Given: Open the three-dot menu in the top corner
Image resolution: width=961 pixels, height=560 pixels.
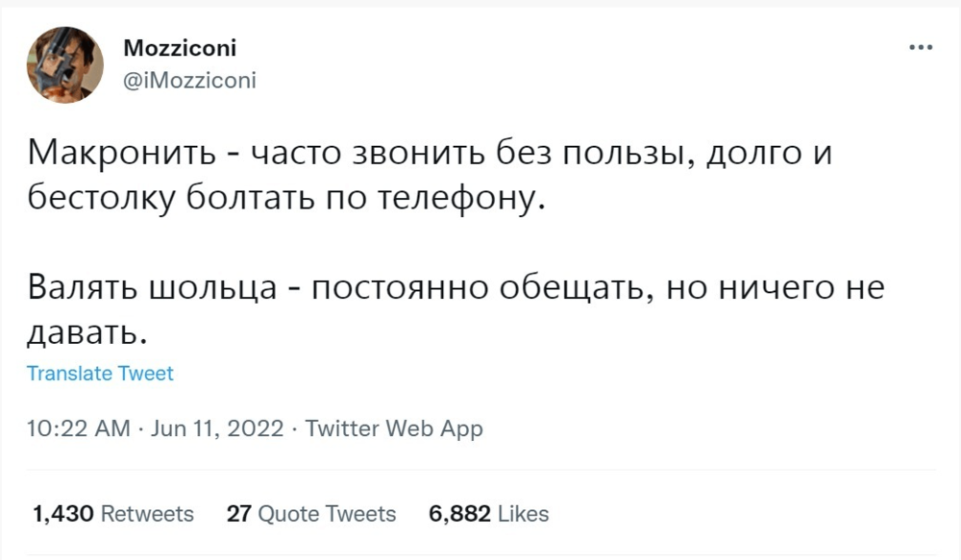Looking at the screenshot, I should (922, 45).
